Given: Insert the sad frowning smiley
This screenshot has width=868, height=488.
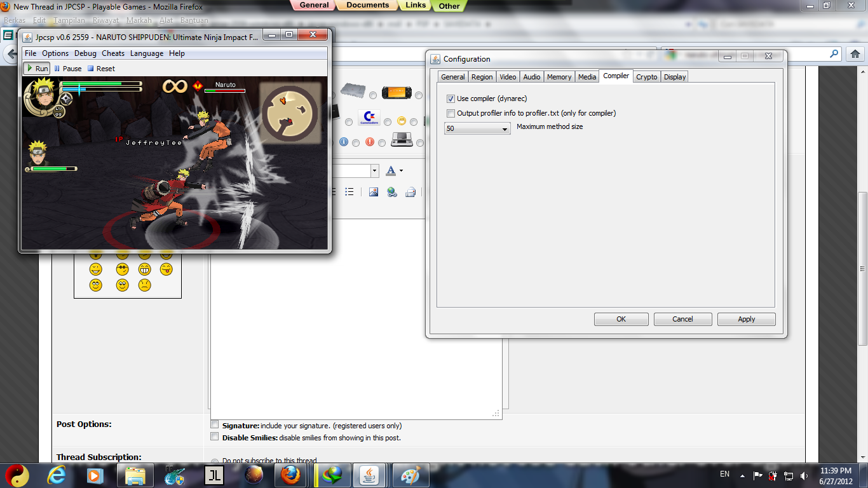Looking at the screenshot, I should pos(145,285).
